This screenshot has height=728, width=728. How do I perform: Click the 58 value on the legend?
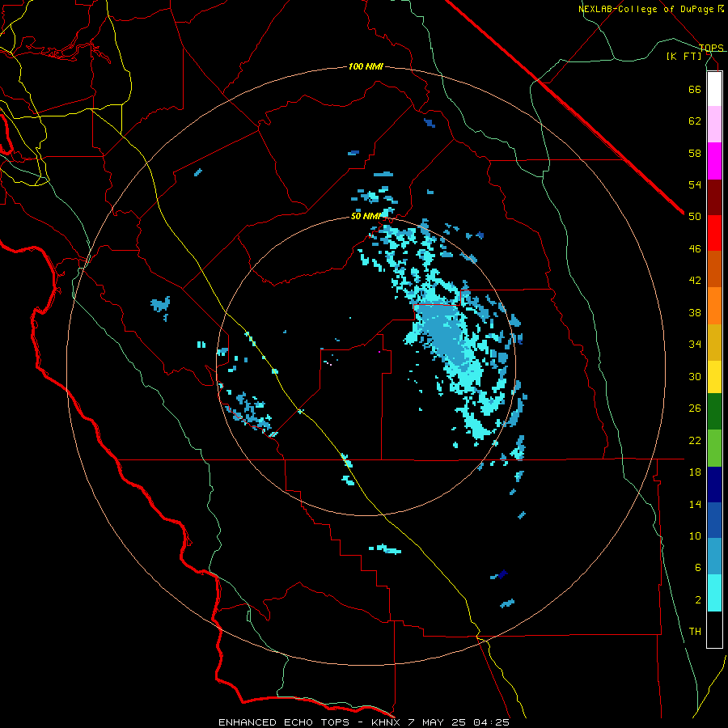pyautogui.click(x=695, y=153)
